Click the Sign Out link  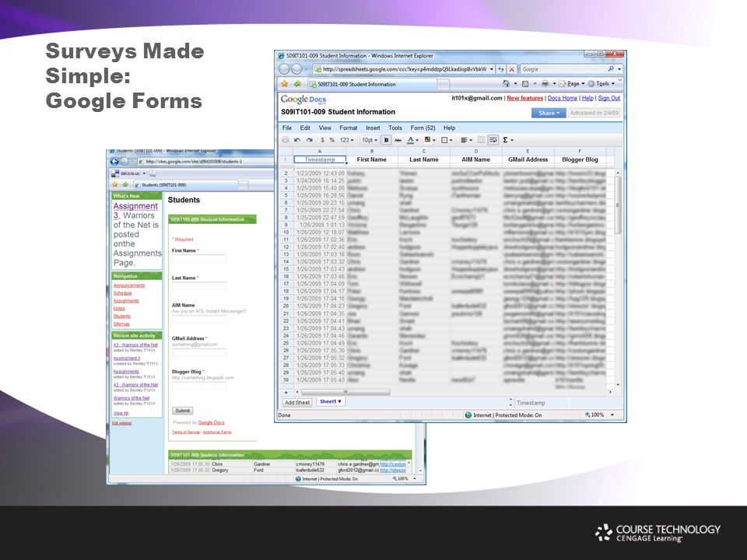pyautogui.click(x=608, y=98)
